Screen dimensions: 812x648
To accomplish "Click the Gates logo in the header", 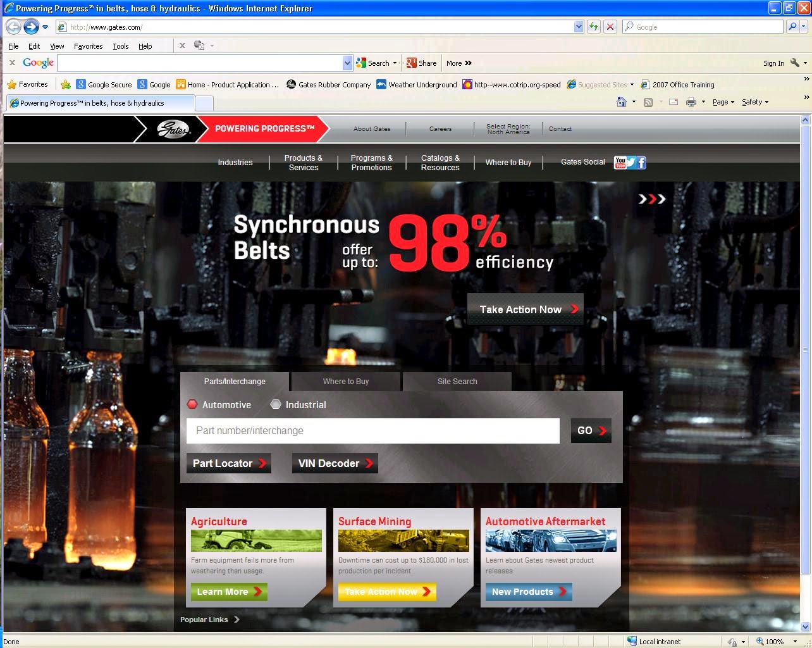I will click(173, 129).
